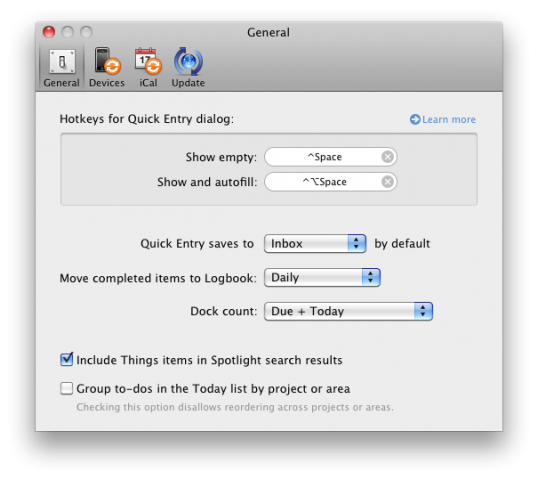The height and width of the screenshot is (480, 538).
Task: Enable Group to-dos by project or area
Action: pyautogui.click(x=67, y=389)
